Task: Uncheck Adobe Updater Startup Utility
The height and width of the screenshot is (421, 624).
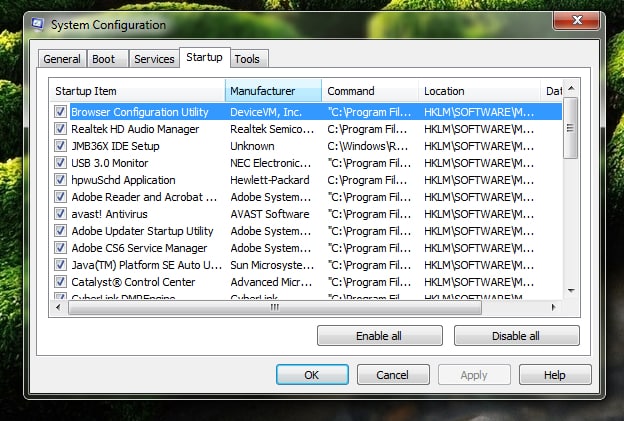Action: (61, 231)
